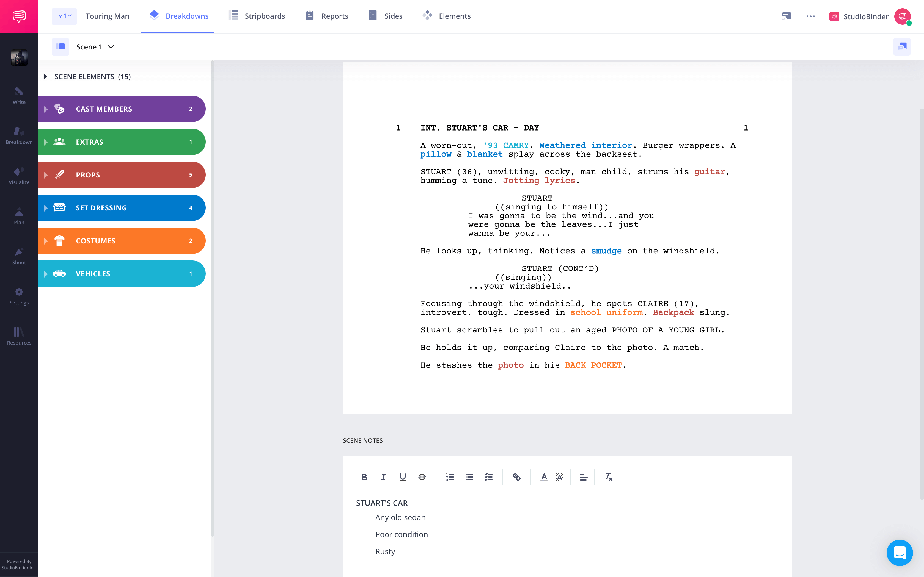
Task: Click the StudioBinder chat bubble icon
Action: [899, 552]
